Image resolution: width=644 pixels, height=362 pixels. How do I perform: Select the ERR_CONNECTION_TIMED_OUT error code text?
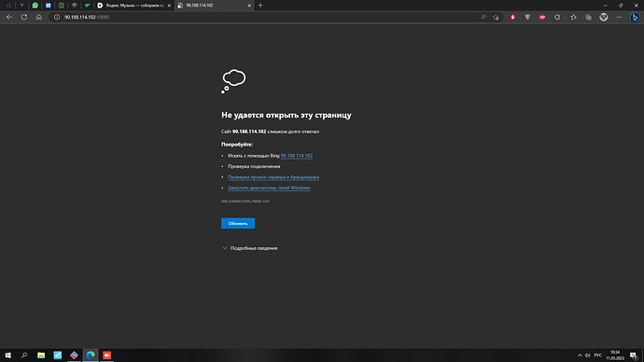point(245,202)
